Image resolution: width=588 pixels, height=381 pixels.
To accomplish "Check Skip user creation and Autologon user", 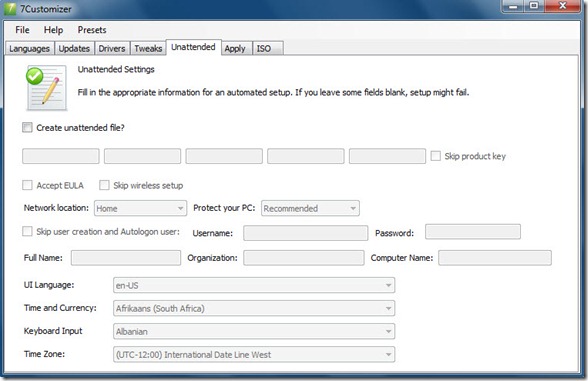I will (x=27, y=231).
